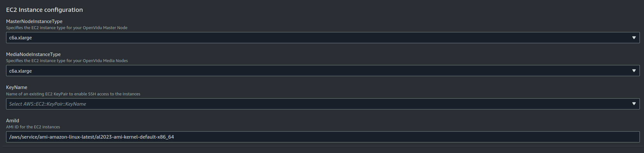Click the Select AWS::EC2::KeyPair::KeyName placeholder text
This screenshot has height=153, width=644.
pyautogui.click(x=48, y=104)
